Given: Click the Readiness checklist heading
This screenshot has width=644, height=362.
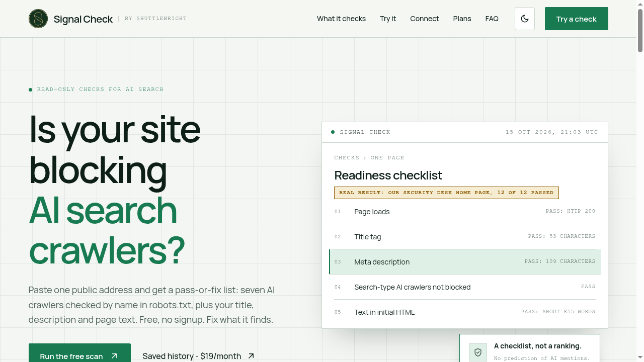Looking at the screenshot, I should coord(388,175).
